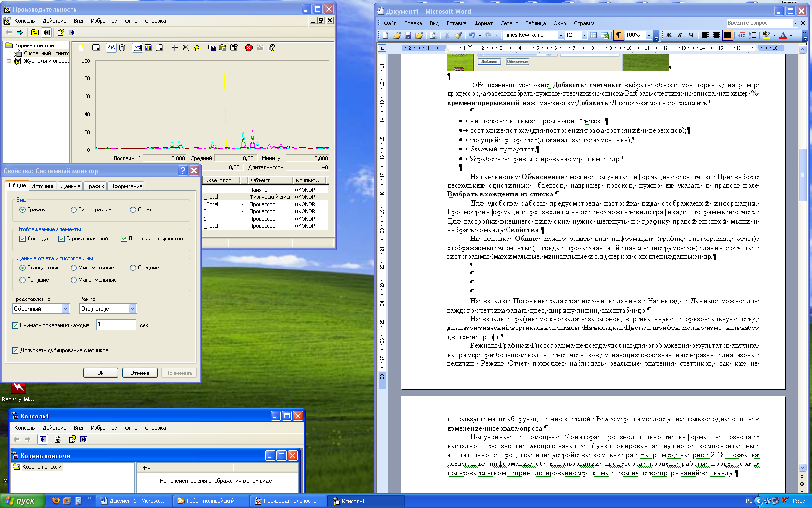
Task: Click help question button in properties title bar
Action: coord(183,171)
